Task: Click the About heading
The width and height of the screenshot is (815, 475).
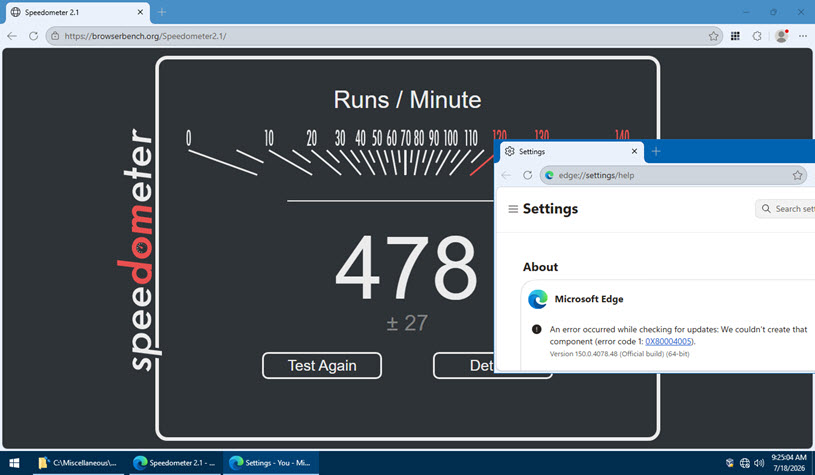Action: click(540, 267)
